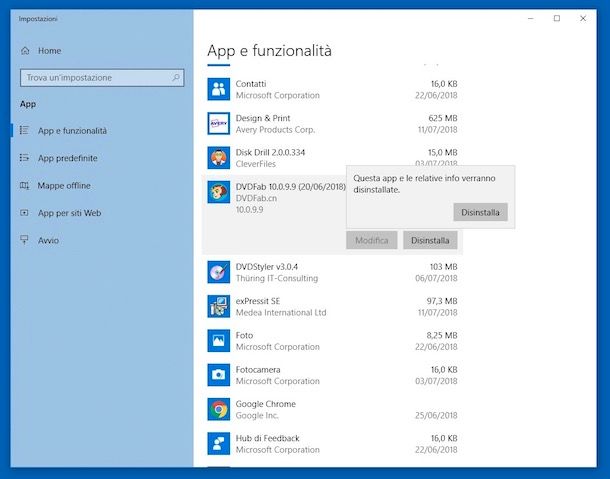
Task: Click the greyed Modifica button
Action: click(x=372, y=240)
